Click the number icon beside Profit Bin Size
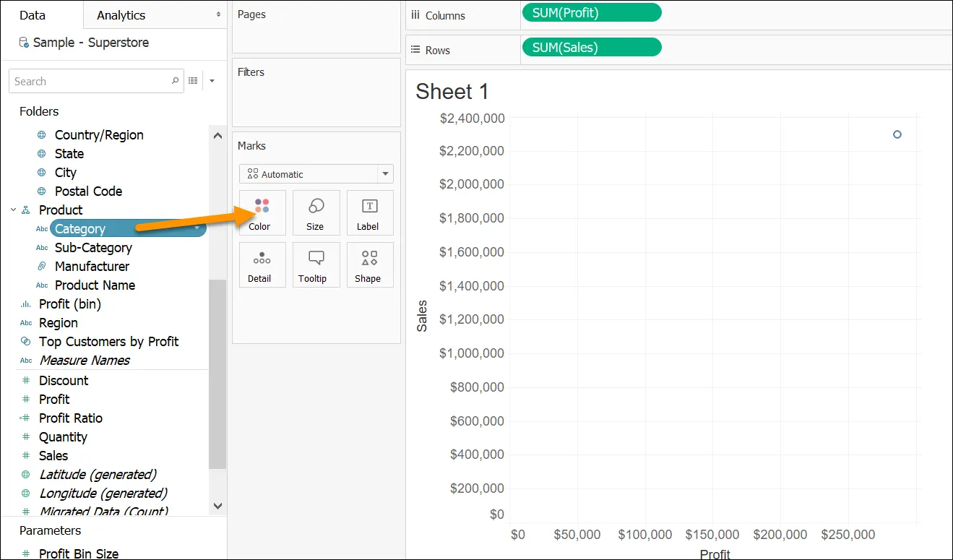The width and height of the screenshot is (953, 560). pyautogui.click(x=26, y=554)
